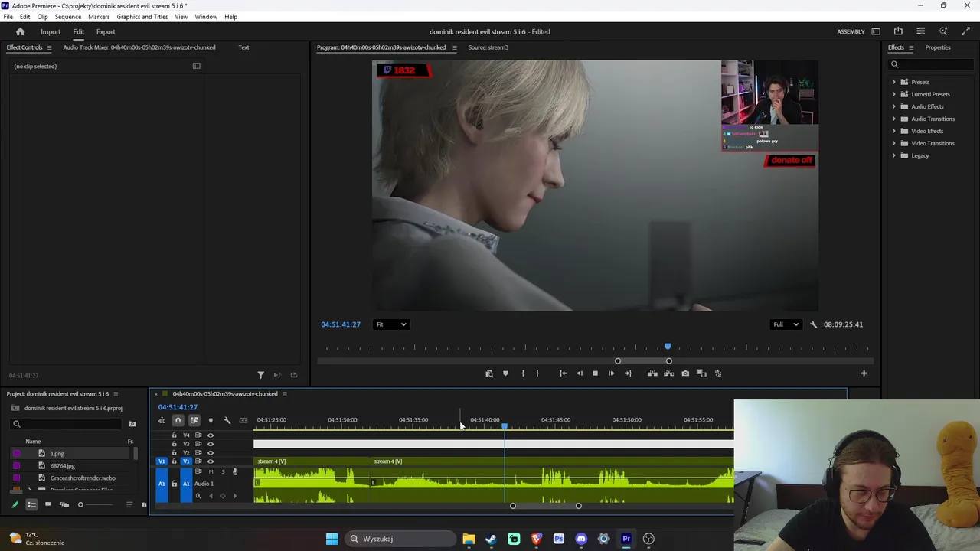Open Comparison View icon
This screenshot has height=551, width=980.
click(701, 373)
